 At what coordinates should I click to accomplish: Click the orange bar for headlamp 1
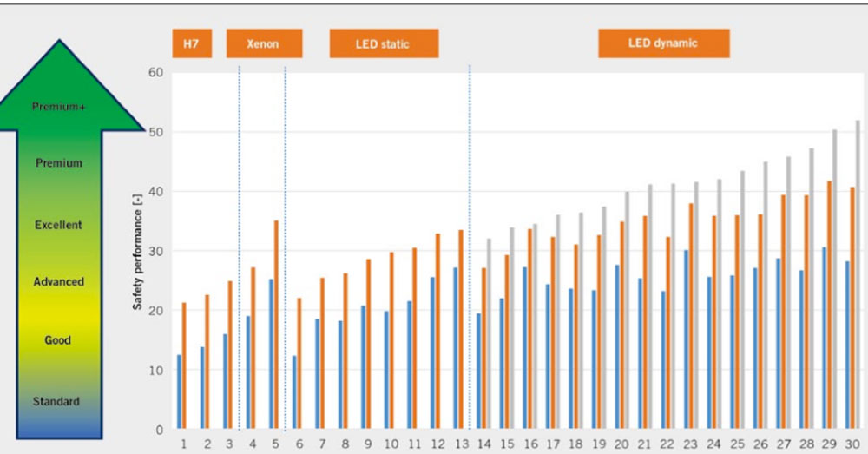click(x=184, y=366)
